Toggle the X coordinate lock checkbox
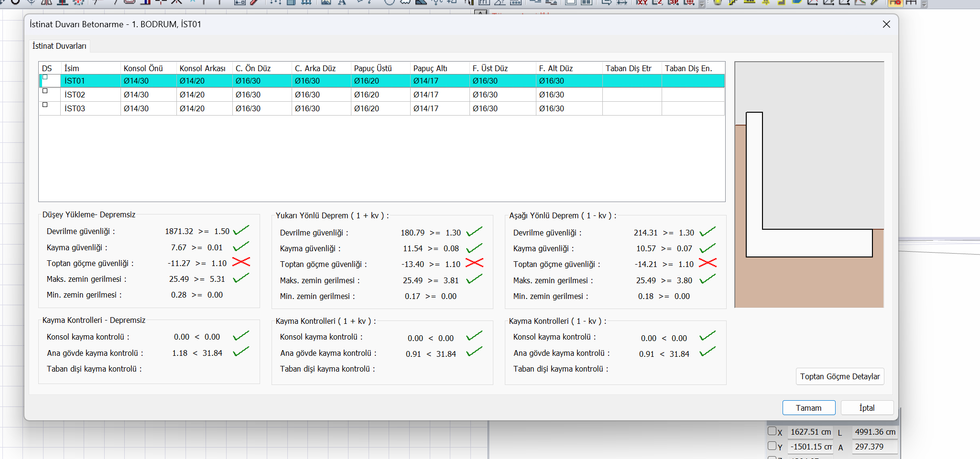The height and width of the screenshot is (459, 980). click(772, 431)
